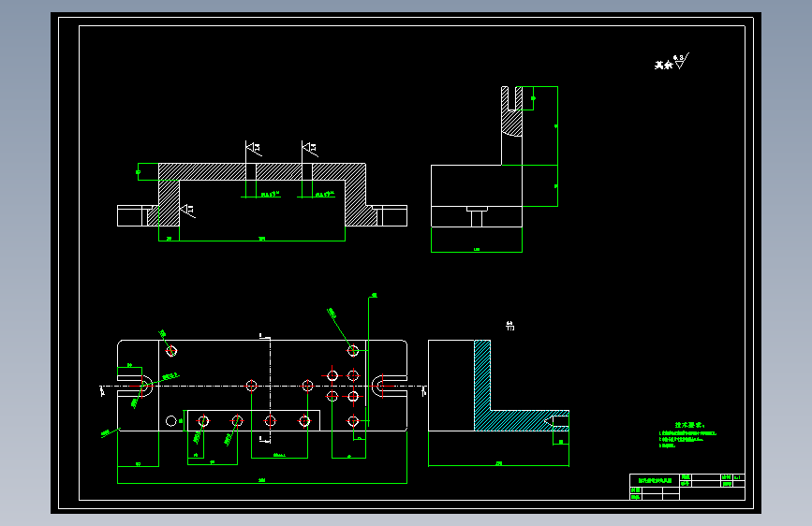Select the length dimension under the cyan section
The width and height of the screenshot is (812, 526).
point(498,464)
